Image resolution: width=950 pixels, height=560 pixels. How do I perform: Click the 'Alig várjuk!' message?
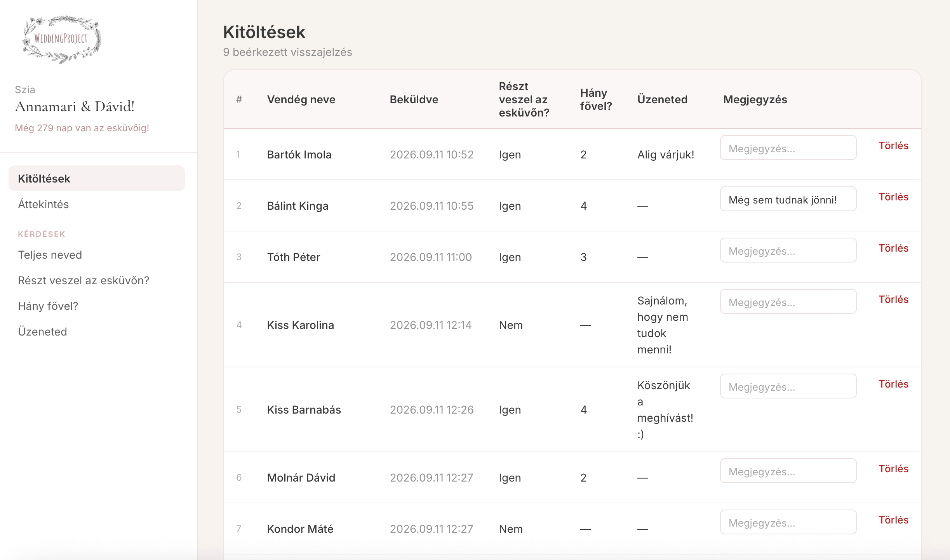click(665, 155)
